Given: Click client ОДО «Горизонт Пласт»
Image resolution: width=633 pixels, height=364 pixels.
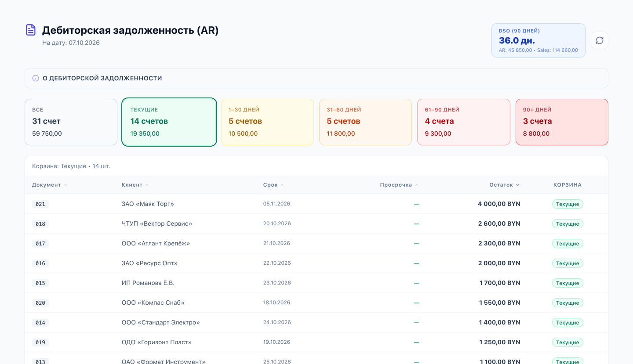Looking at the screenshot, I should 156,342.
